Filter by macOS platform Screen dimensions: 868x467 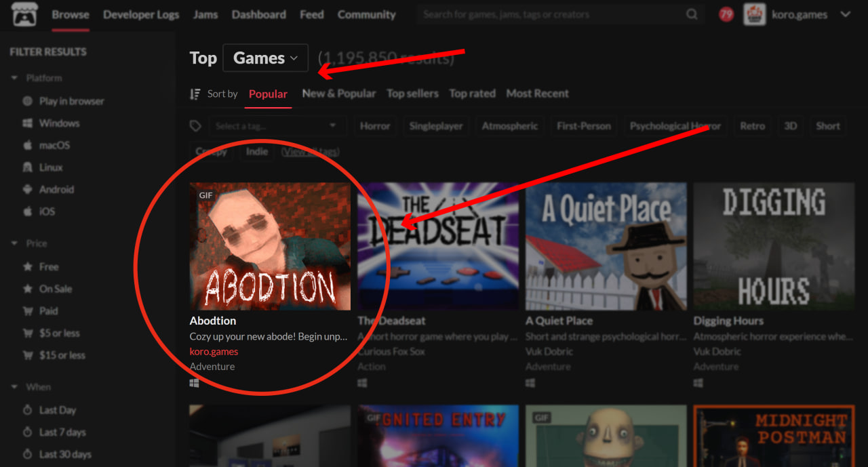point(54,145)
